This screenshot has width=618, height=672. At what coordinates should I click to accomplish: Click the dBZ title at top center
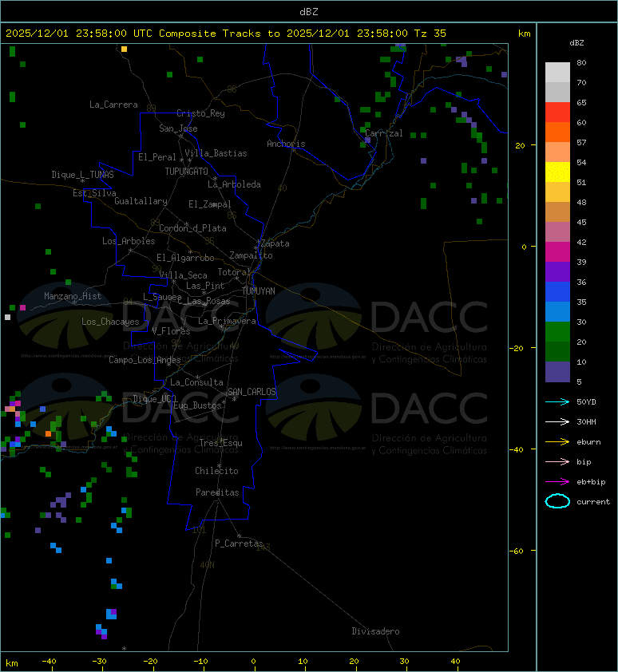pyautogui.click(x=309, y=11)
